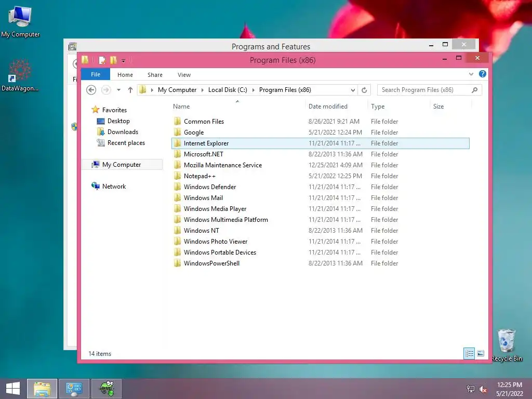Open the address bar history dropdown
532x399 pixels.
(x=353, y=90)
